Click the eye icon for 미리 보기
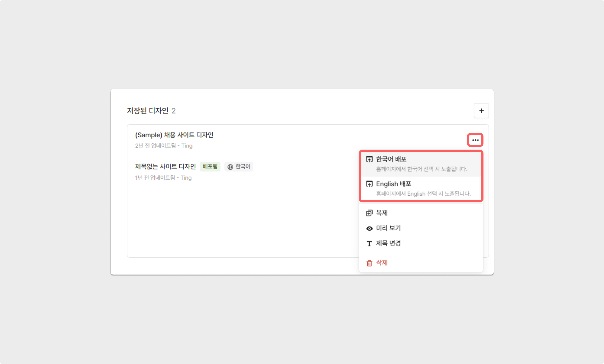 (x=369, y=229)
